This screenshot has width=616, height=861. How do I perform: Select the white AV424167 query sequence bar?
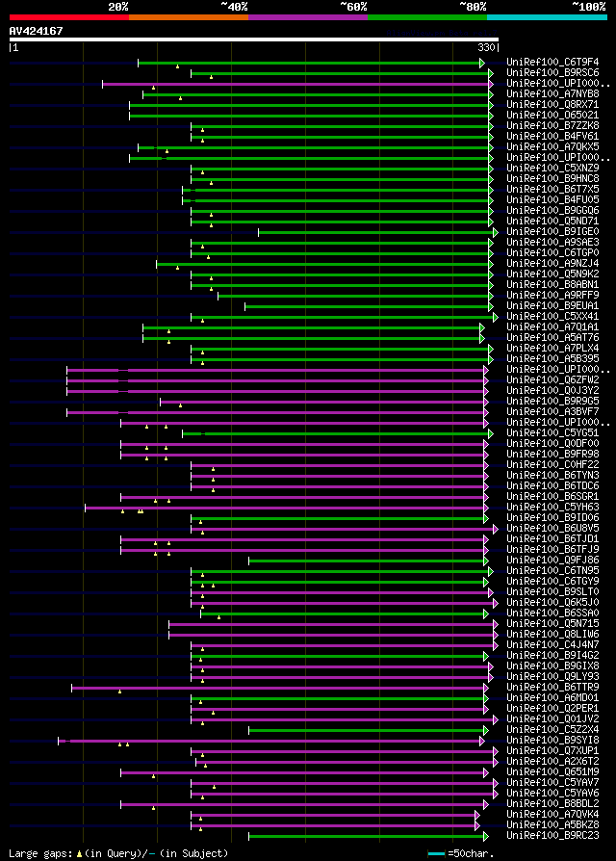tap(253, 39)
